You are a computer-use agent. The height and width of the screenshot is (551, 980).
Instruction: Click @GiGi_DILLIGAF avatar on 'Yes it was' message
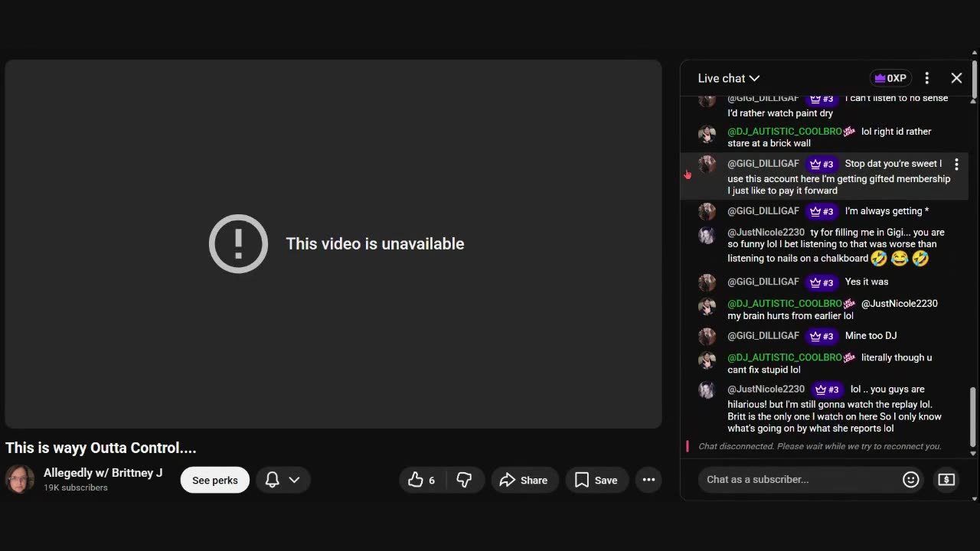pos(707,282)
